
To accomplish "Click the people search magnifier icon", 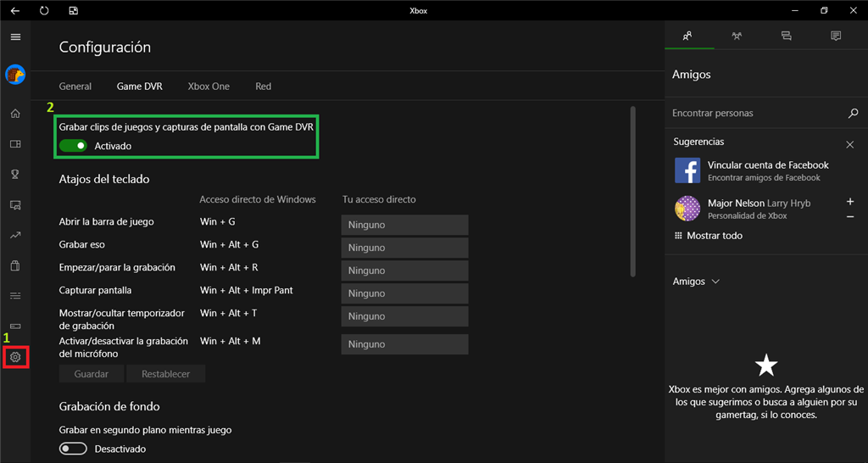I will 853,113.
